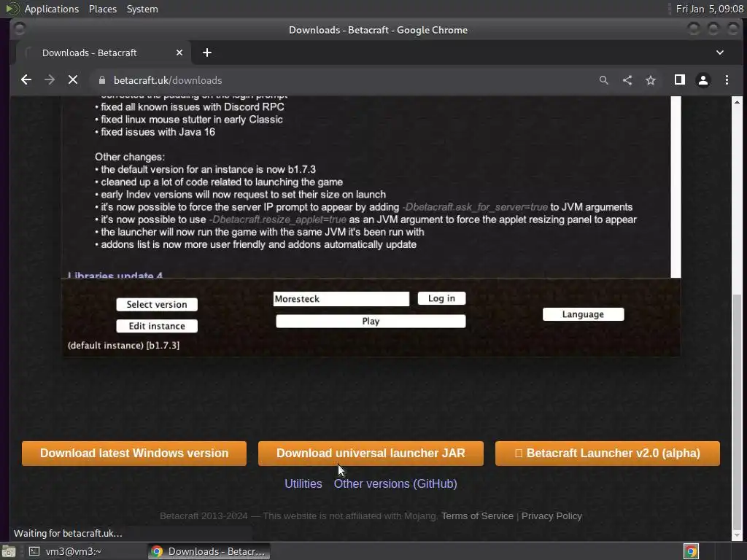Open the zoom magnifier icon in address bar
This screenshot has width=747, height=560.
coord(603,80)
